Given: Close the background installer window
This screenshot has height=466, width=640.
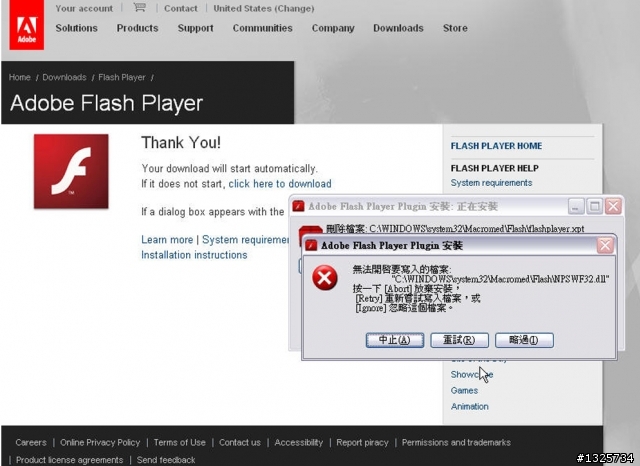Looking at the screenshot, I should point(613,206).
